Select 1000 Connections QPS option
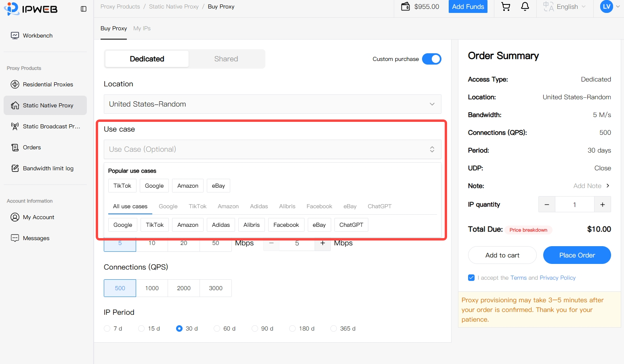 152,288
